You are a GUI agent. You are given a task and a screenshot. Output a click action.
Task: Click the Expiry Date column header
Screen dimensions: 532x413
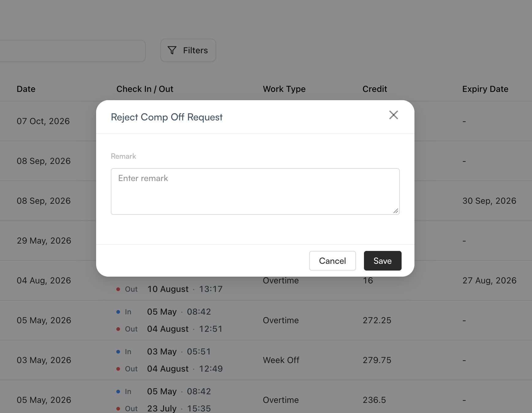(x=485, y=89)
